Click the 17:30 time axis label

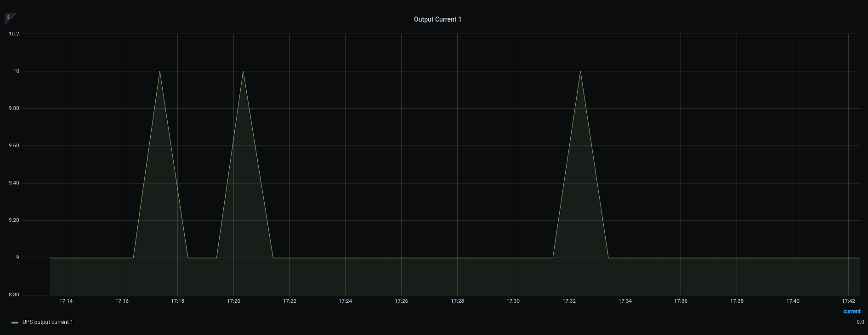[513, 301]
